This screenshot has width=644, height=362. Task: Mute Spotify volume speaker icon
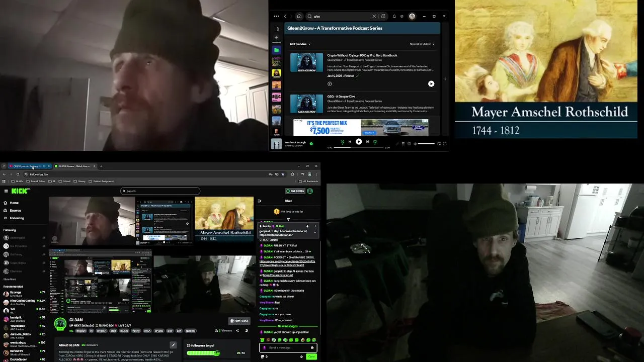(415, 144)
